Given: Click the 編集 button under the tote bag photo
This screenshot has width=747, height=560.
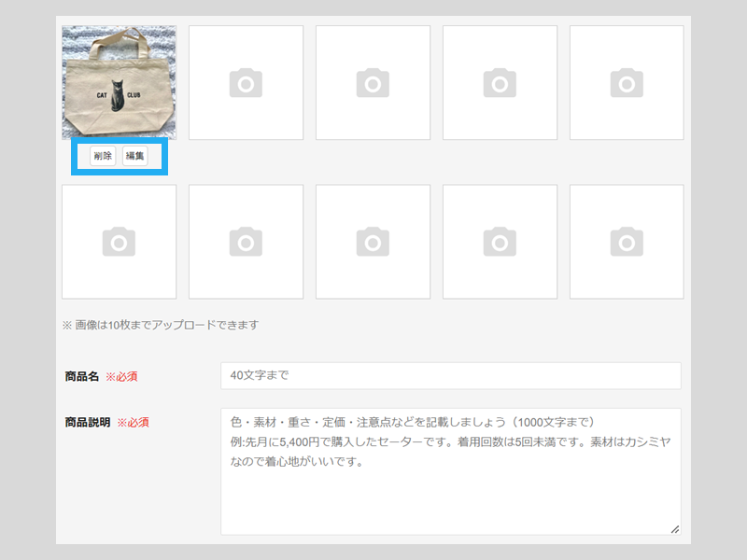Looking at the screenshot, I should click(134, 156).
